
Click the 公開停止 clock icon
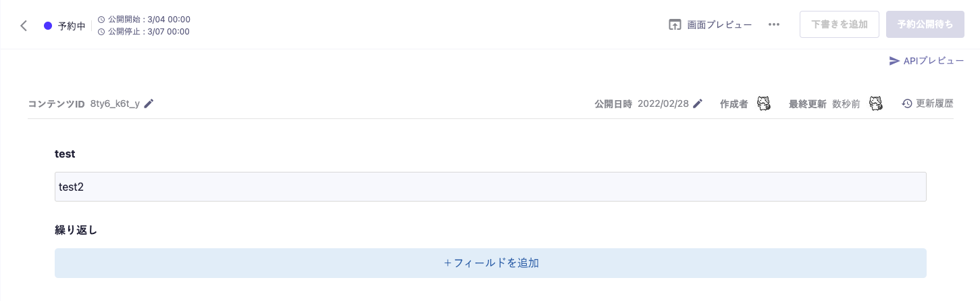[101, 32]
